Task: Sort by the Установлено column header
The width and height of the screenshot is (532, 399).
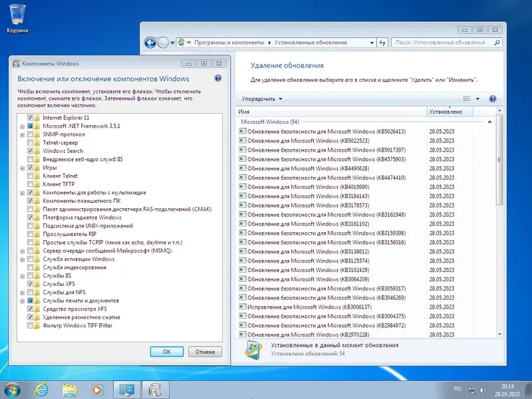Action: pos(450,112)
